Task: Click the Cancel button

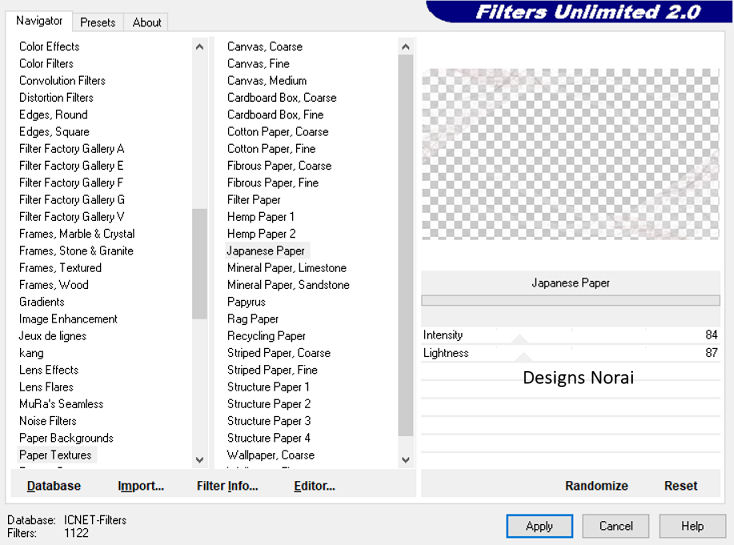Action: click(x=616, y=526)
